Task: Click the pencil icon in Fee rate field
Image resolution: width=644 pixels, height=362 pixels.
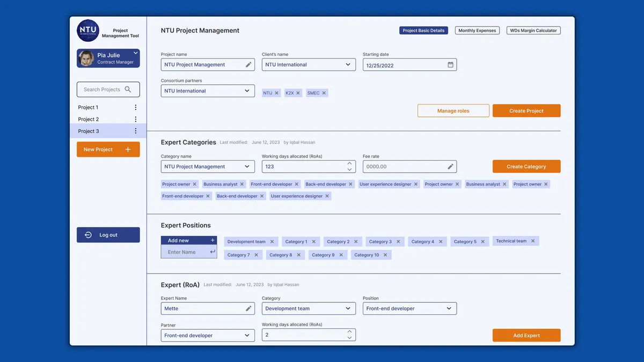Action: point(451,166)
